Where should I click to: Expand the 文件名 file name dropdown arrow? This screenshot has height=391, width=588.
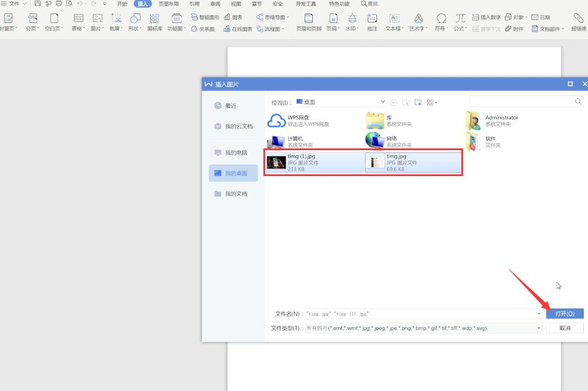(x=539, y=314)
